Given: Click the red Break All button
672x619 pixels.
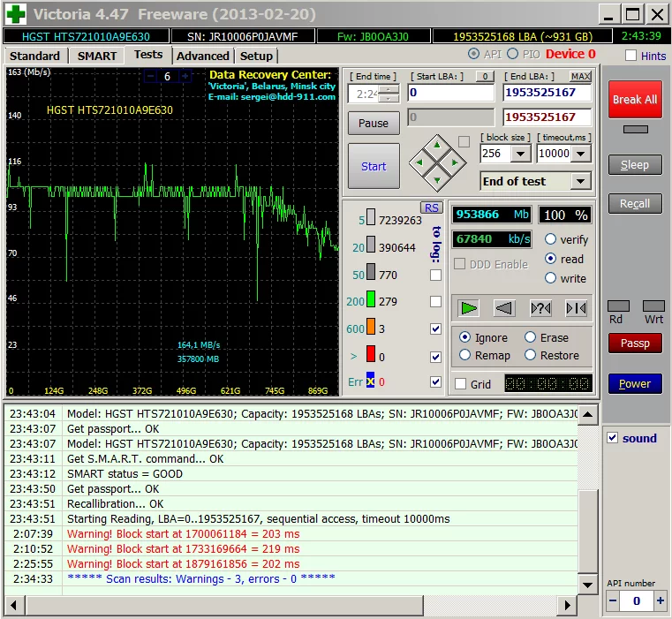Looking at the screenshot, I should click(635, 100).
